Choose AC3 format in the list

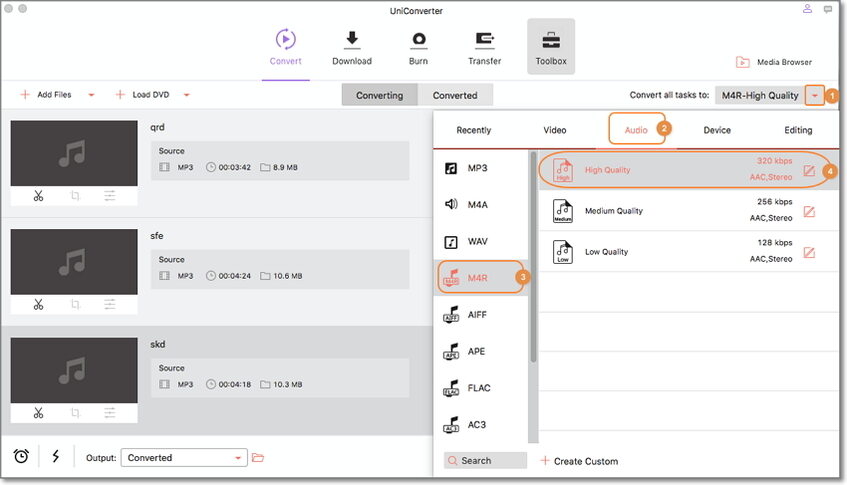(x=481, y=425)
